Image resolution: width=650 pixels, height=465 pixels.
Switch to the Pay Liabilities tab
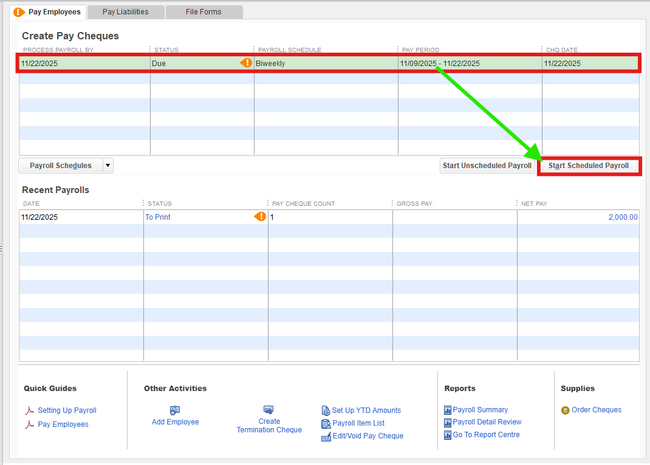click(x=126, y=12)
